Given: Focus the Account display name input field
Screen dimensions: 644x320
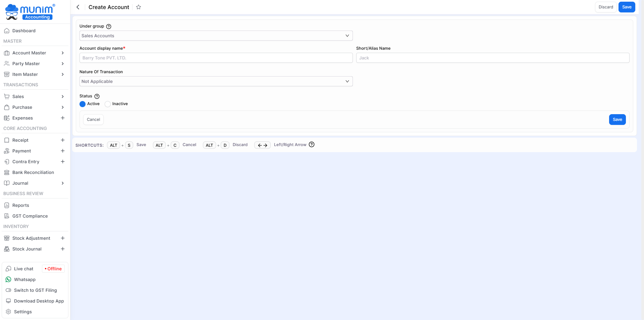Looking at the screenshot, I should click(x=216, y=58).
